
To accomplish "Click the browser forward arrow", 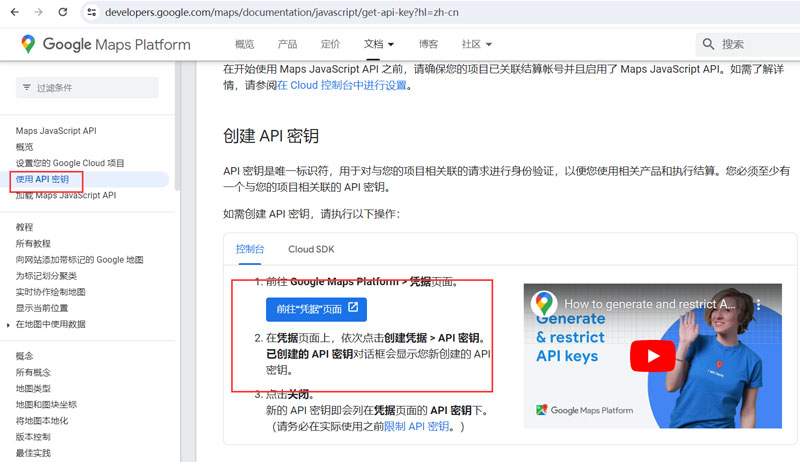I will 38,12.
